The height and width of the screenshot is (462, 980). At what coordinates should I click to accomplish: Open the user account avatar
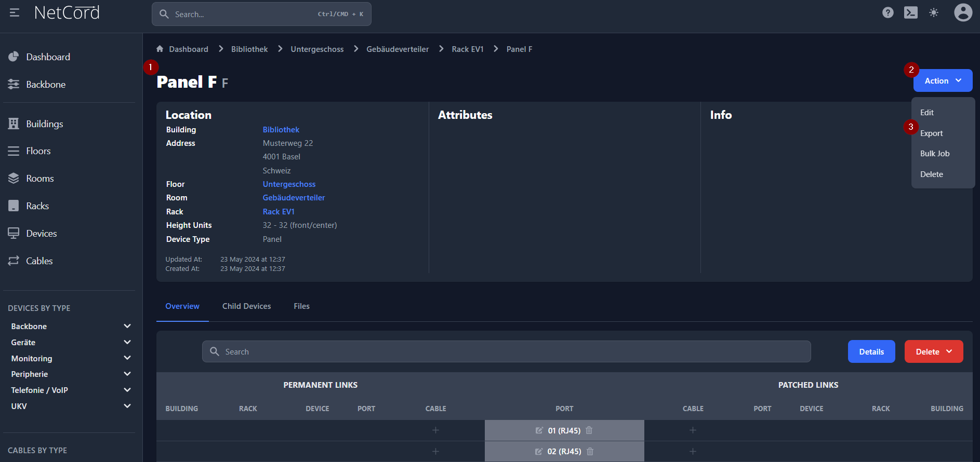tap(963, 13)
